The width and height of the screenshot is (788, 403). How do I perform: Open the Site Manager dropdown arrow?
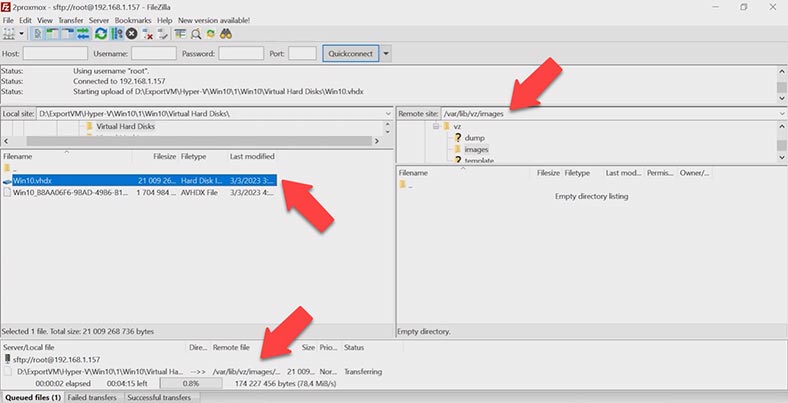(x=22, y=34)
